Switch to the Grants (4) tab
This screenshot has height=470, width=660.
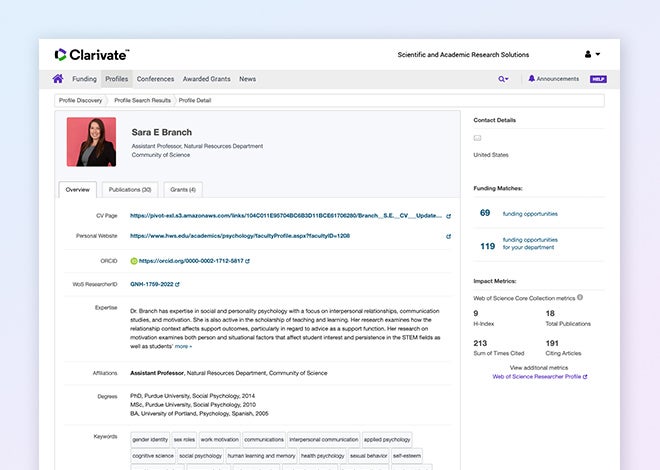[182, 189]
